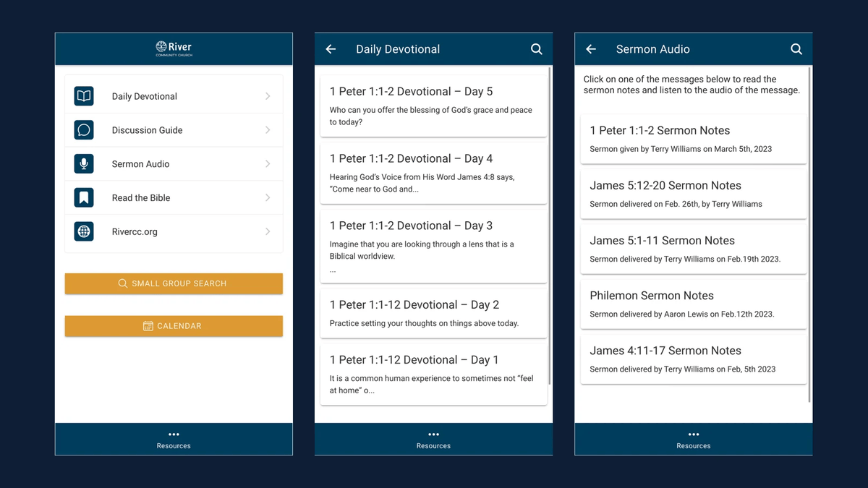The image size is (868, 488).
Task: Open 1 Peter 1:1-2 Sermon Notes
Action: click(x=693, y=139)
